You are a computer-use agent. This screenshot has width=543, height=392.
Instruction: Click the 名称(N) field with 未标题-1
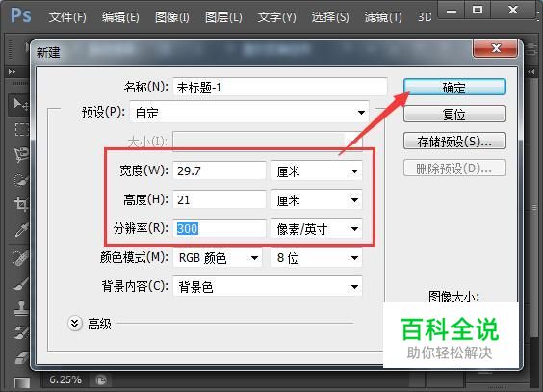click(x=280, y=87)
